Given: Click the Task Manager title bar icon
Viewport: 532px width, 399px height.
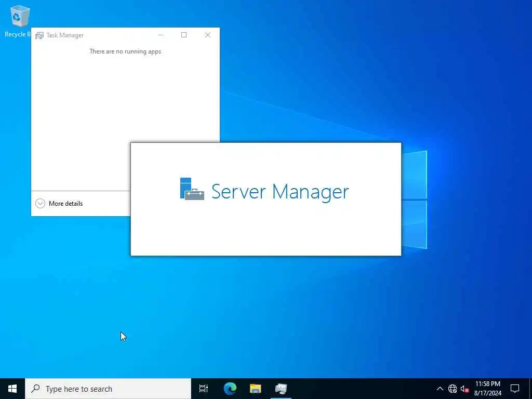Looking at the screenshot, I should [39, 35].
